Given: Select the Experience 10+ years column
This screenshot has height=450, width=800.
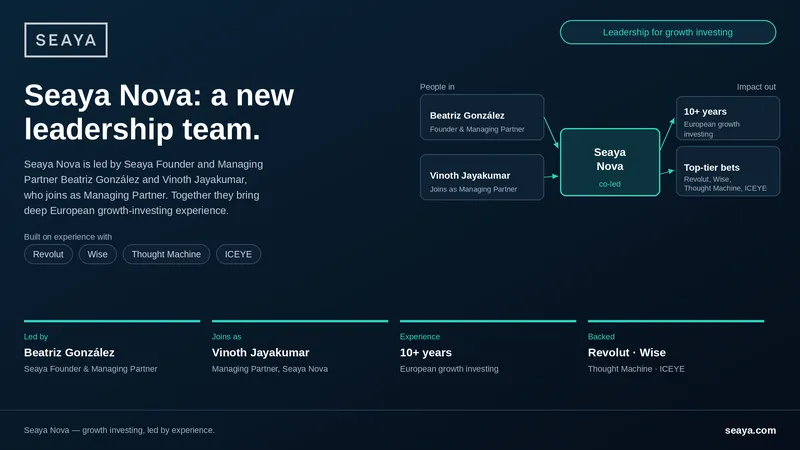Looking at the screenshot, I should [488, 348].
